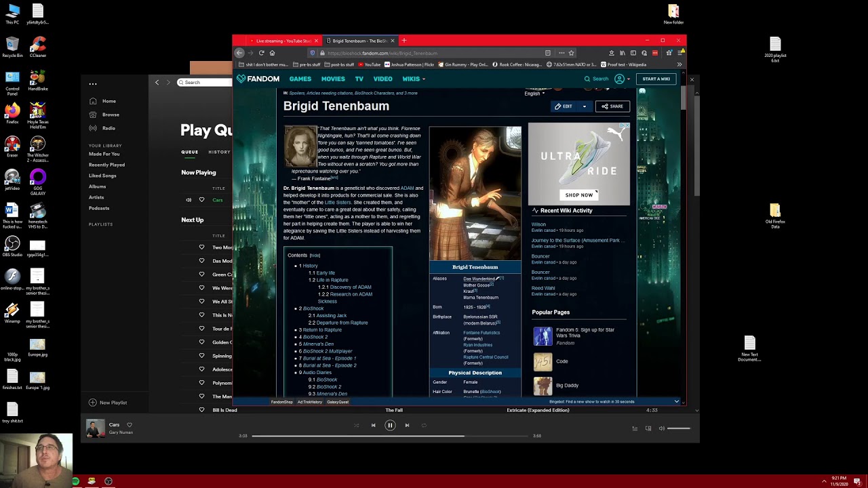The width and height of the screenshot is (868, 488).
Task: Open Spotify in Windows taskbar
Action: pyautogui.click(x=75, y=481)
